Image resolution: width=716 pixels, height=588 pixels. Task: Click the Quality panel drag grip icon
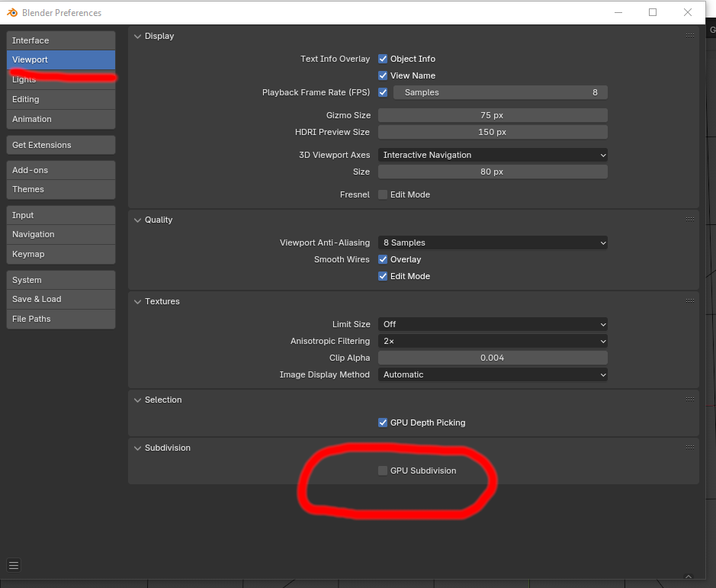[x=689, y=220]
